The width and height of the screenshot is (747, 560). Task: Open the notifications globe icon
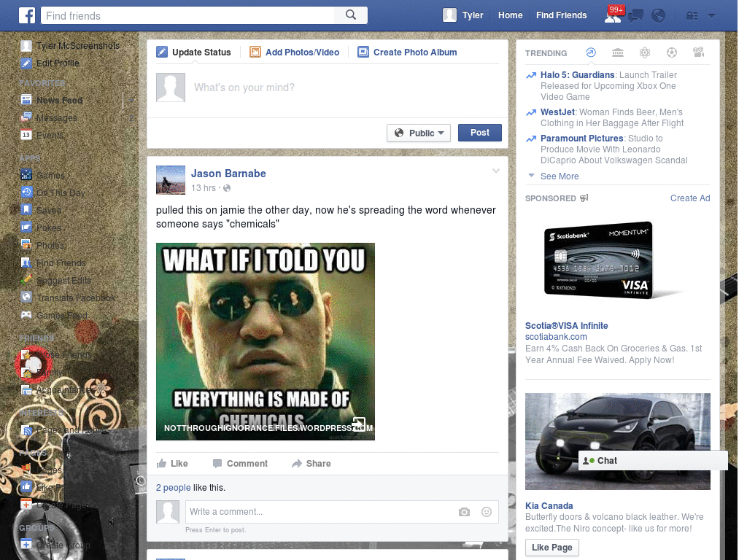pos(659,16)
